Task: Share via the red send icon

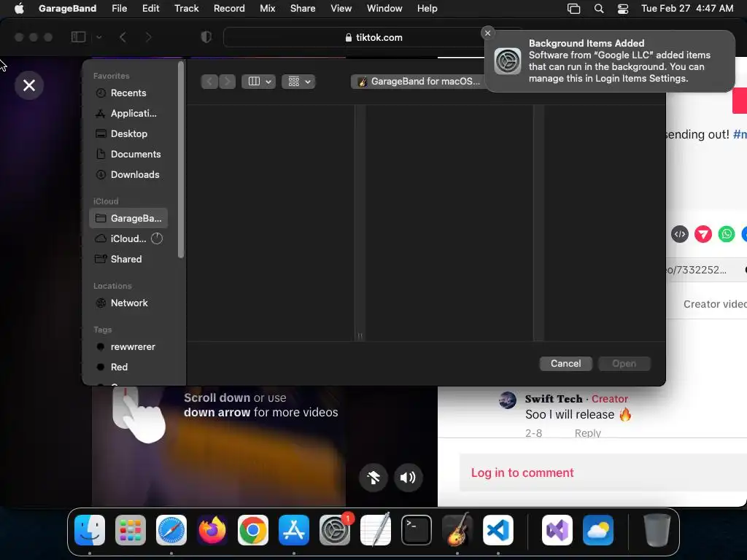Action: click(703, 234)
